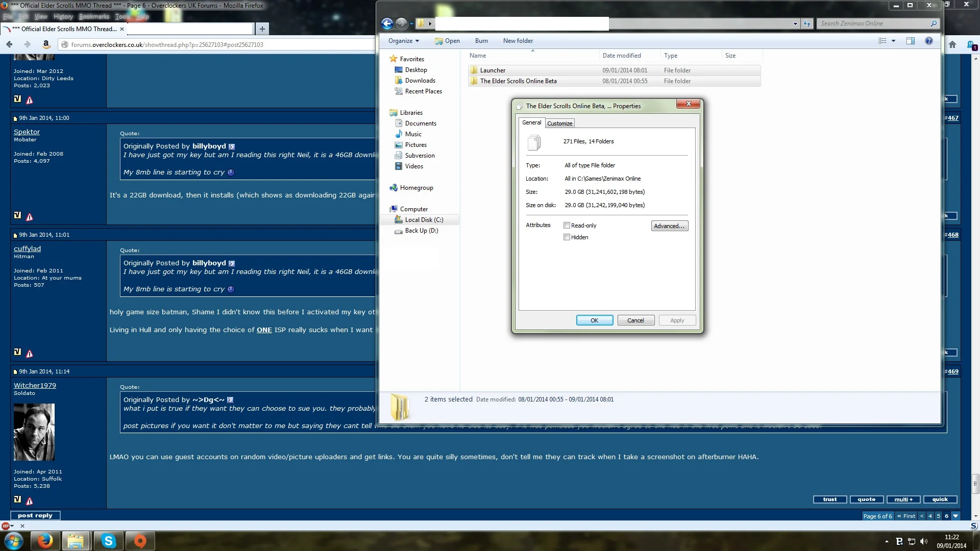This screenshot has height=551, width=980.
Task: Expand the change view options arrow
Action: [893, 41]
